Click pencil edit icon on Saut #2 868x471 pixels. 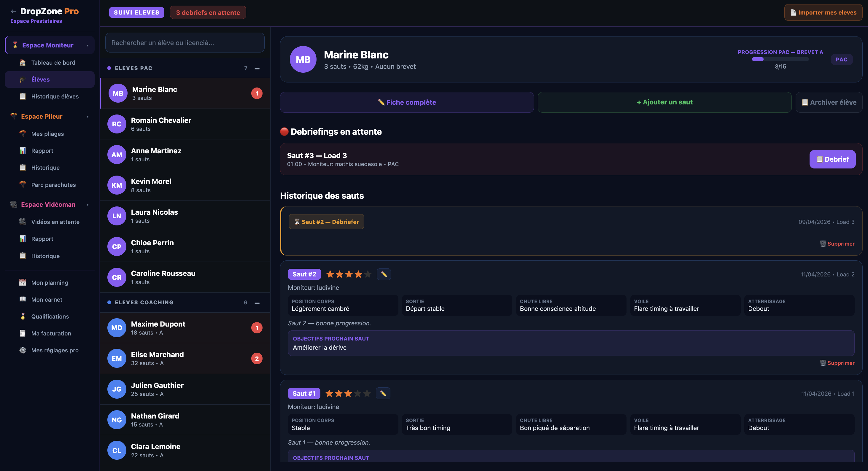(x=384, y=274)
